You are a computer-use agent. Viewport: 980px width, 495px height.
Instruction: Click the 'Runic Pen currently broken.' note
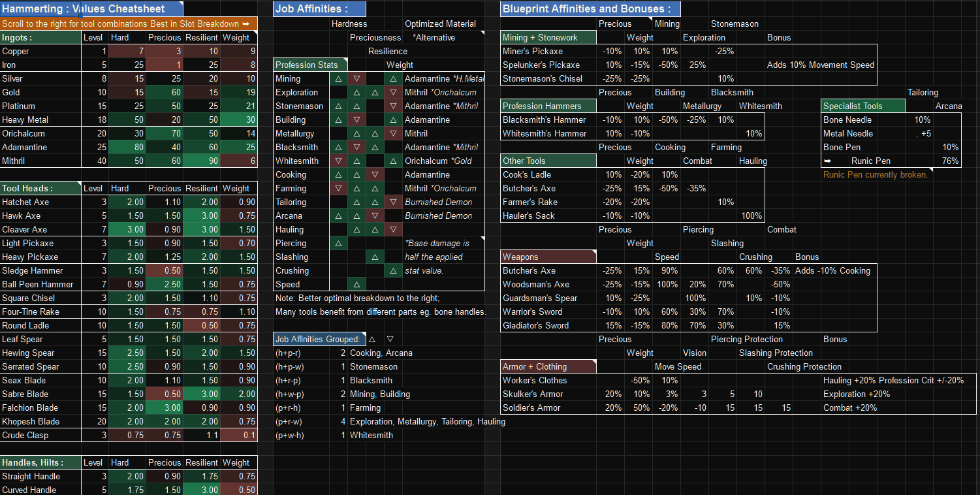click(875, 174)
